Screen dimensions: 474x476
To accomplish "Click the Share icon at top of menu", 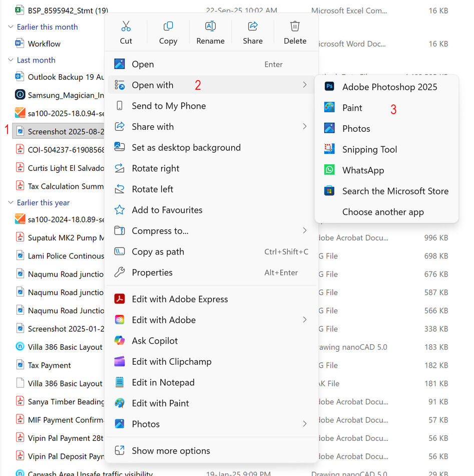I will [x=253, y=26].
